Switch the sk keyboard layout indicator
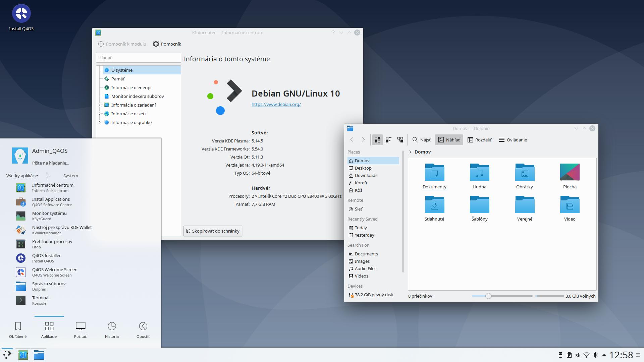 (x=578, y=355)
